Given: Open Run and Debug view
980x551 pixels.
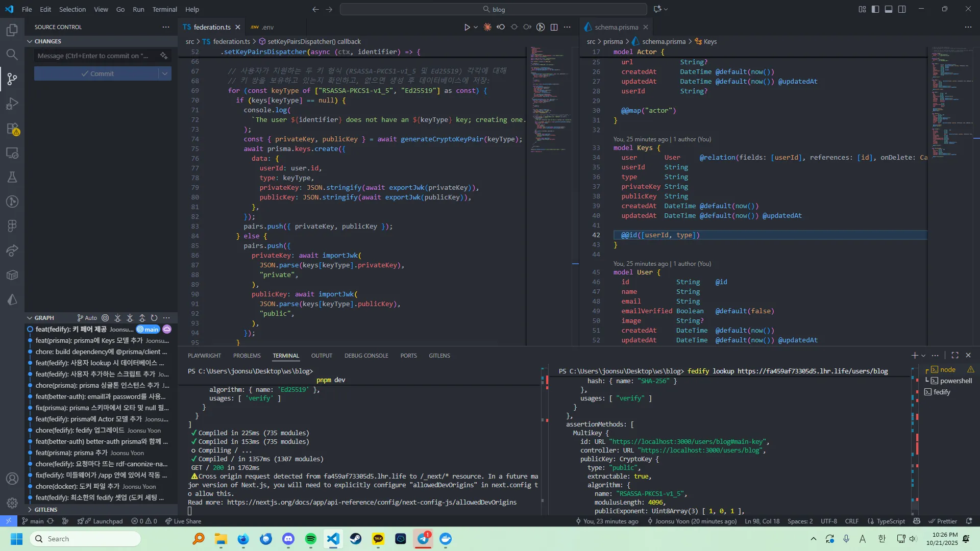Looking at the screenshot, I should click(x=12, y=104).
